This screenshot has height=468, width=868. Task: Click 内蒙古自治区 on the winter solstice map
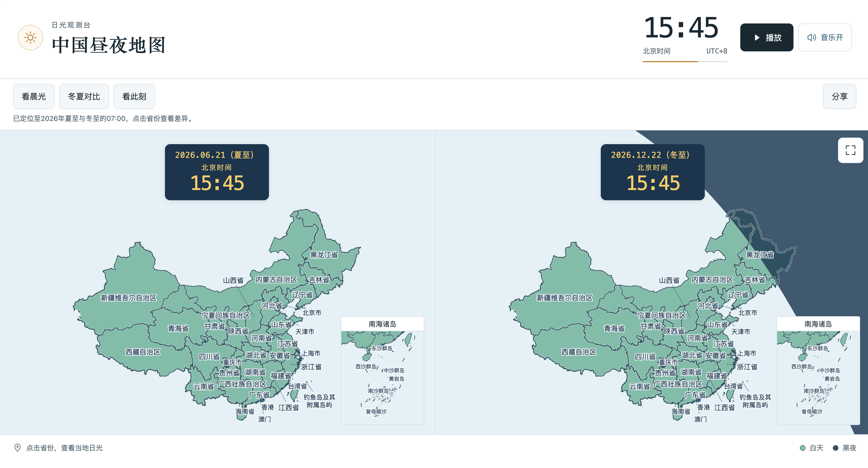point(712,280)
